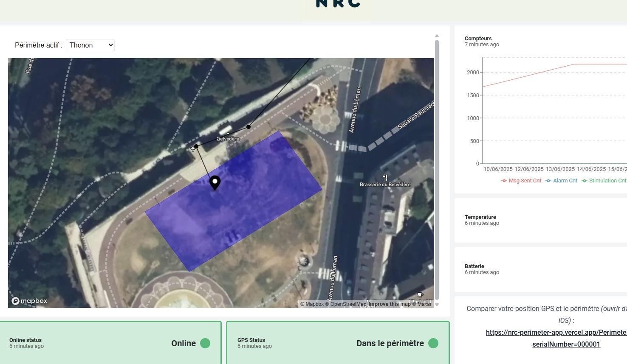Open the Online status card
Image resolution: width=627 pixels, height=364 pixels.
[x=110, y=343]
